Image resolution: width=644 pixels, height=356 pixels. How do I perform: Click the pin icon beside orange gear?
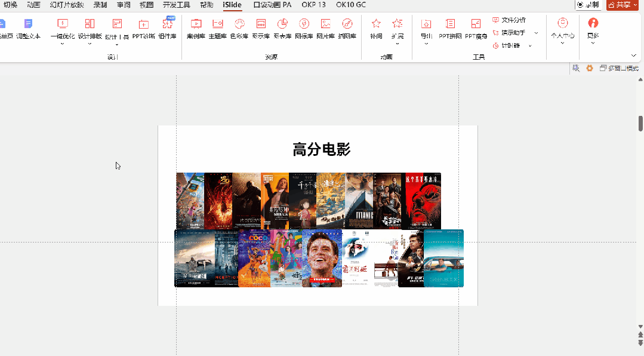point(576,68)
